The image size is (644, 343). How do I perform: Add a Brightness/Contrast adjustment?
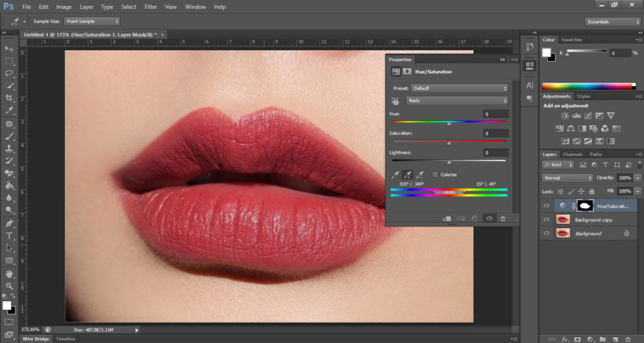[x=565, y=116]
